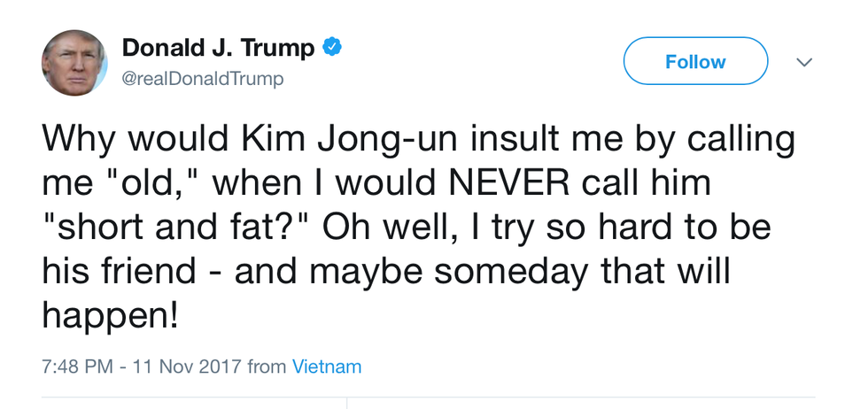The width and height of the screenshot is (868, 409).
Task: Click the word "from" before Vietnam
Action: (267, 367)
